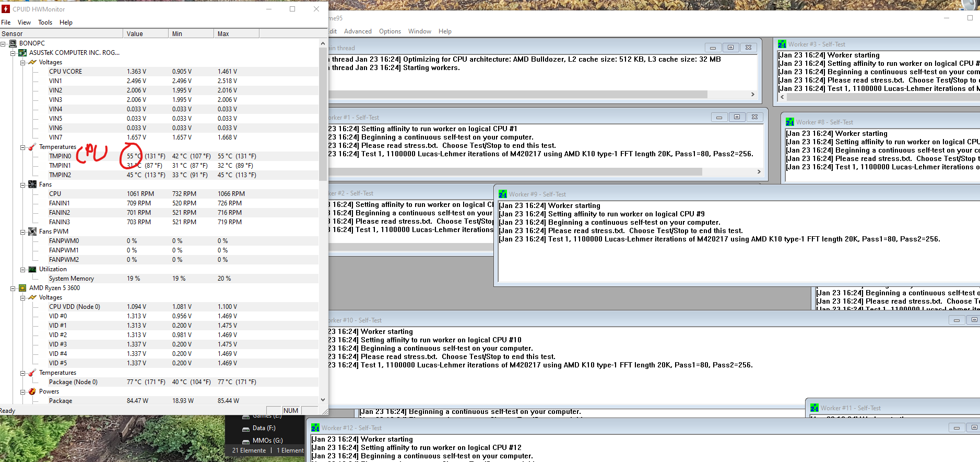980x462 pixels.
Task: Collapse the ASUSTeK COMPUTER INC. node
Action: click(13, 53)
